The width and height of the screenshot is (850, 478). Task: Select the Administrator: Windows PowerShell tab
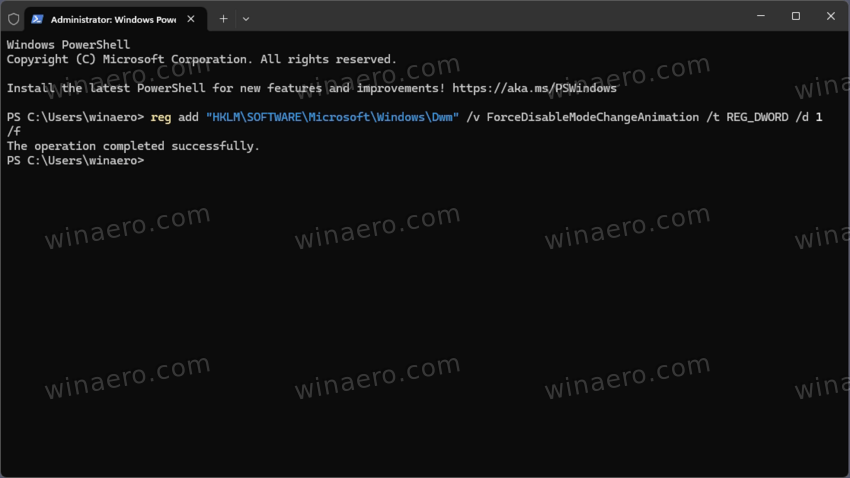coord(110,18)
